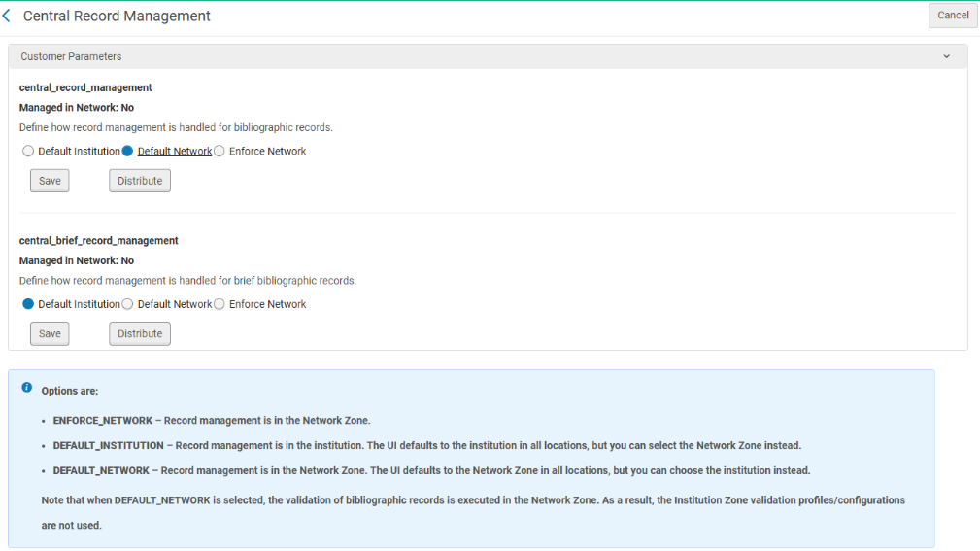Go back using the left chevron arrow
980x551 pixels.
pyautogui.click(x=6, y=16)
